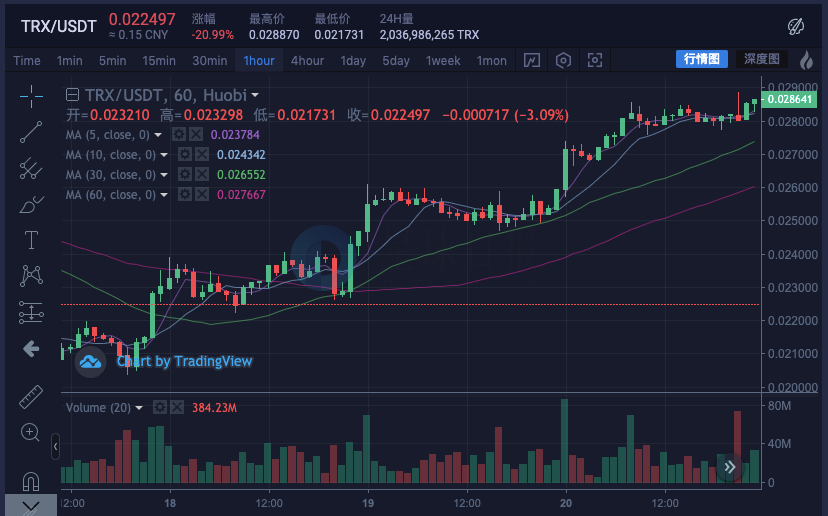Screen dimensions: 828x516
Task: Switch to 30min interval
Action: pyautogui.click(x=210, y=61)
